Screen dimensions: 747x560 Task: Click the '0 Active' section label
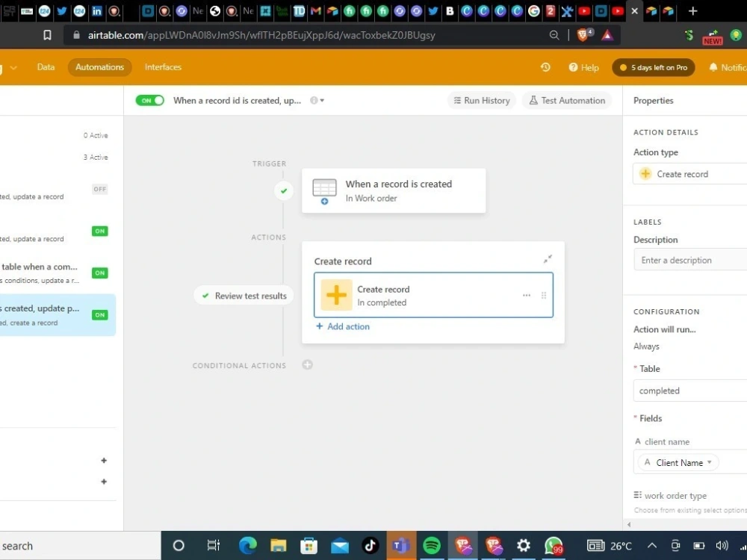pos(96,135)
